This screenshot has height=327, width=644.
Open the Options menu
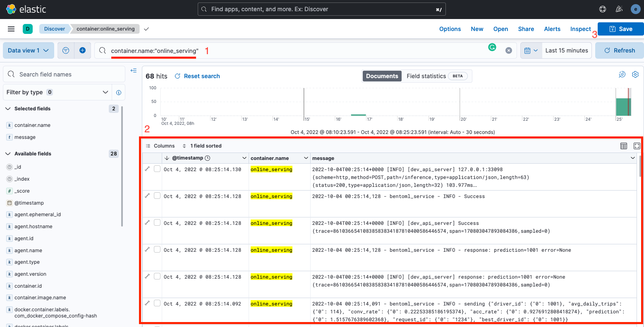point(450,29)
